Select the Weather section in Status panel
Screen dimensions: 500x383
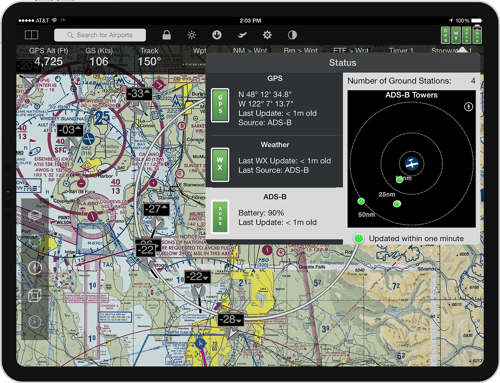275,161
